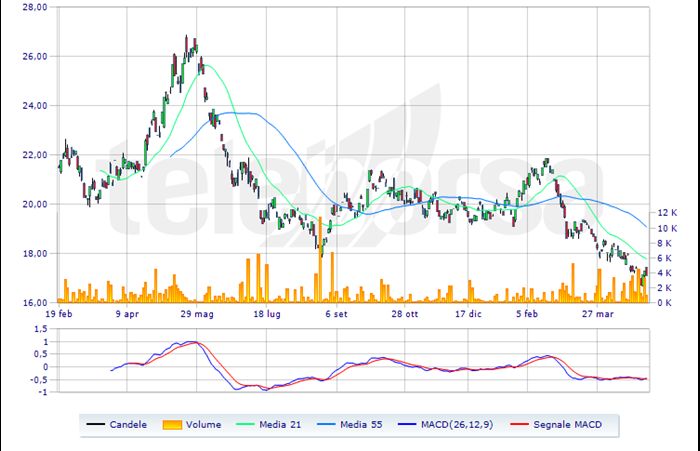The width and height of the screenshot is (700, 451).
Task: Click the 18,00 price axis label
Action: tap(34, 253)
